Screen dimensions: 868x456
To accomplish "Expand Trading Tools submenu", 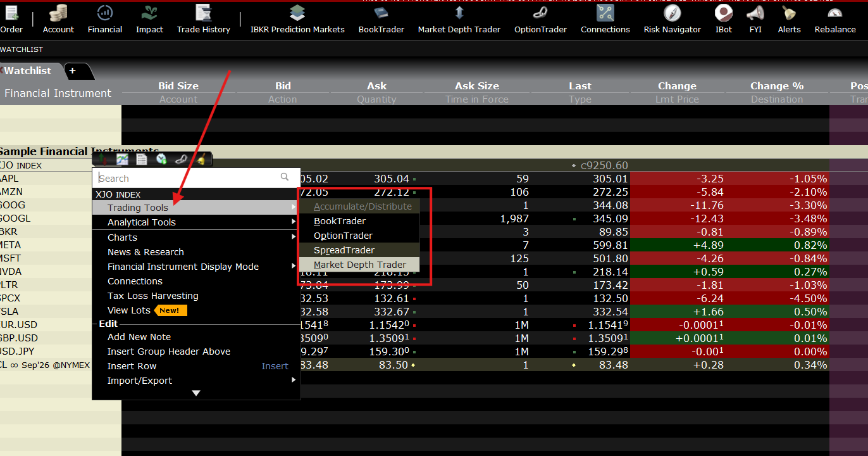I will (195, 208).
